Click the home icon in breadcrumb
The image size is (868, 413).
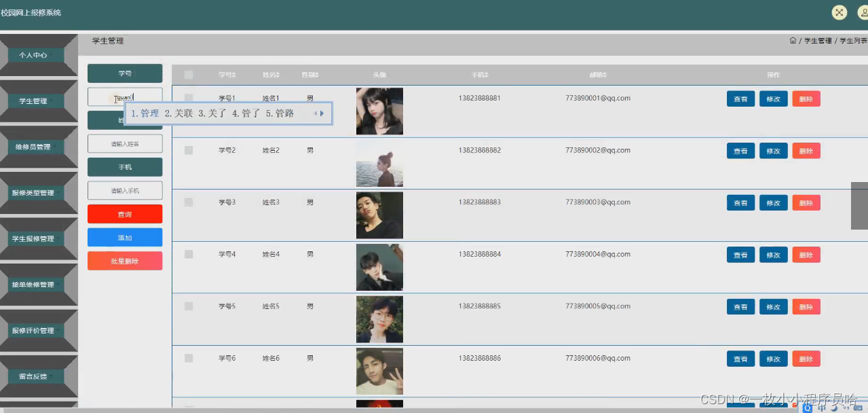pos(793,41)
